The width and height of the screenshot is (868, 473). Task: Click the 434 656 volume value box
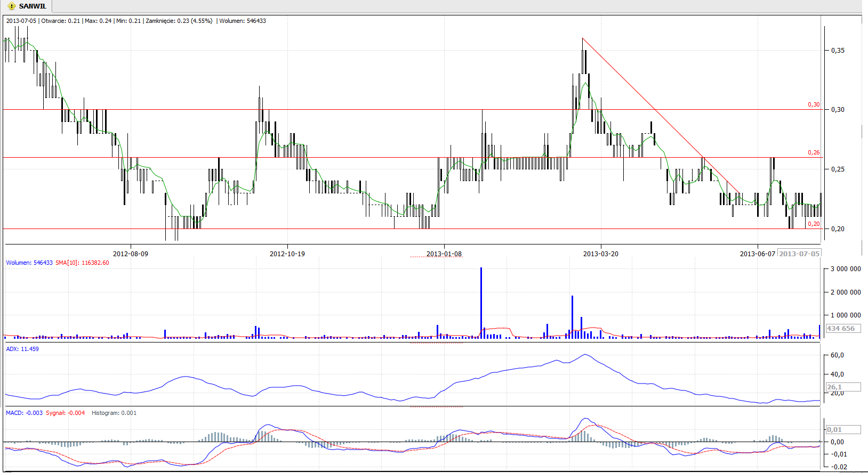click(843, 328)
